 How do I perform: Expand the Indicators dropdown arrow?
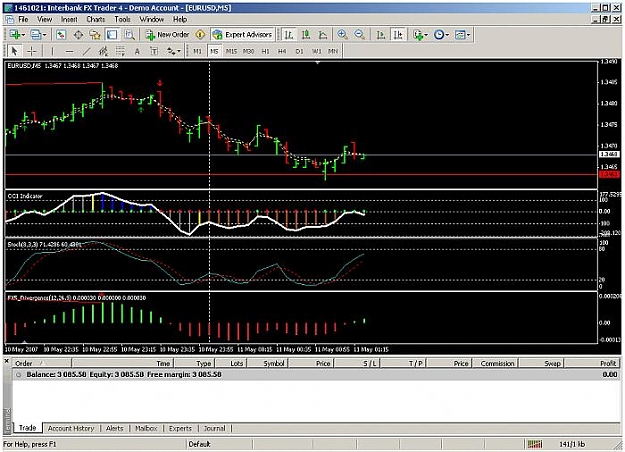click(x=426, y=35)
